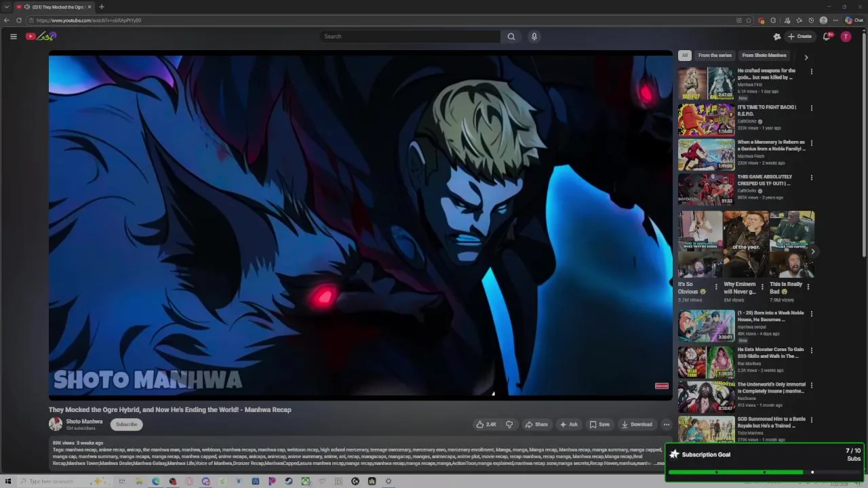
Task: Open 'He crafted weapons for the gods' thumbnail
Action: (706, 83)
